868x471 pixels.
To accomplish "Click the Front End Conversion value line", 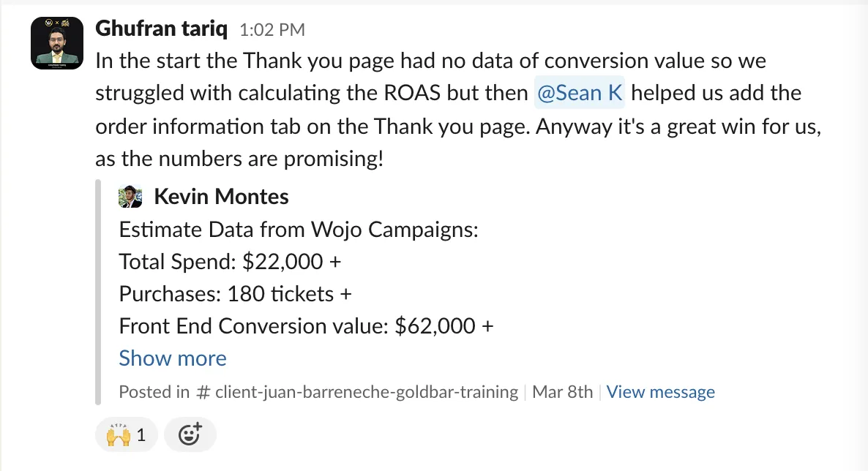I will (x=306, y=326).
